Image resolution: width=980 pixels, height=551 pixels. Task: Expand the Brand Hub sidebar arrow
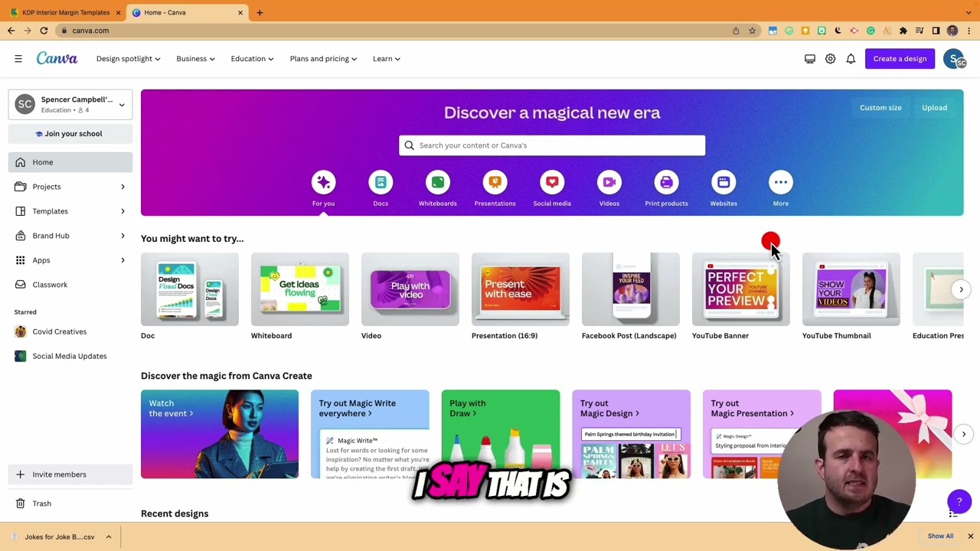tap(122, 236)
